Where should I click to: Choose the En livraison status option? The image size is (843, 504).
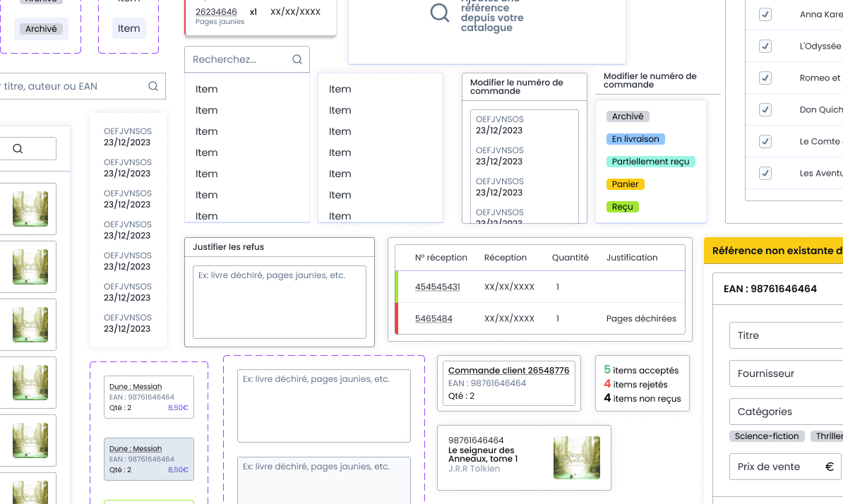pos(635,139)
